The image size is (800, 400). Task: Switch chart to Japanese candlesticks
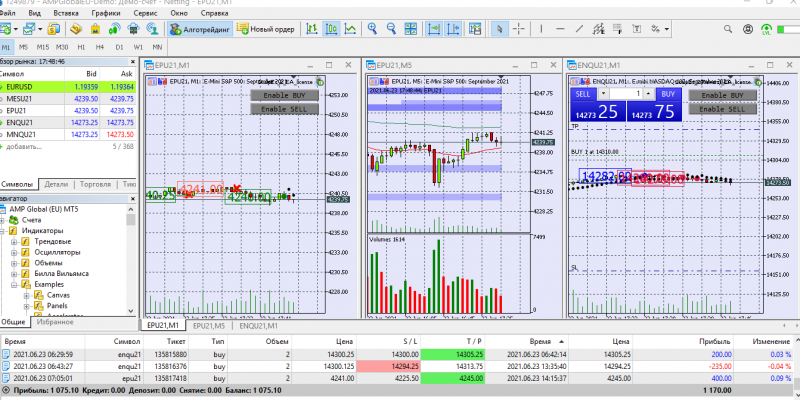point(331,29)
